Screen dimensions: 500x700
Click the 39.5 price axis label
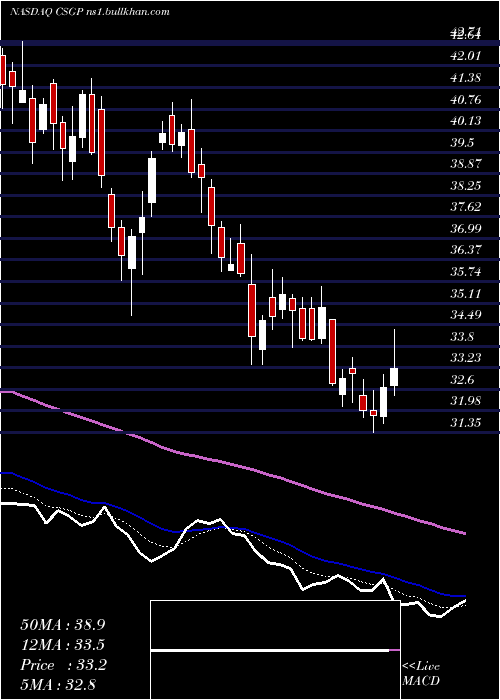pos(462,142)
